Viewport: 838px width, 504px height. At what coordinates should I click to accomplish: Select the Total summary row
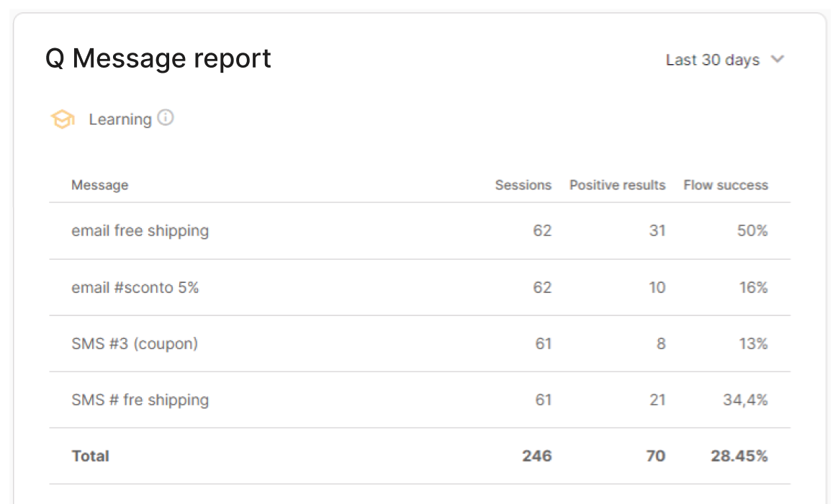(x=420, y=456)
